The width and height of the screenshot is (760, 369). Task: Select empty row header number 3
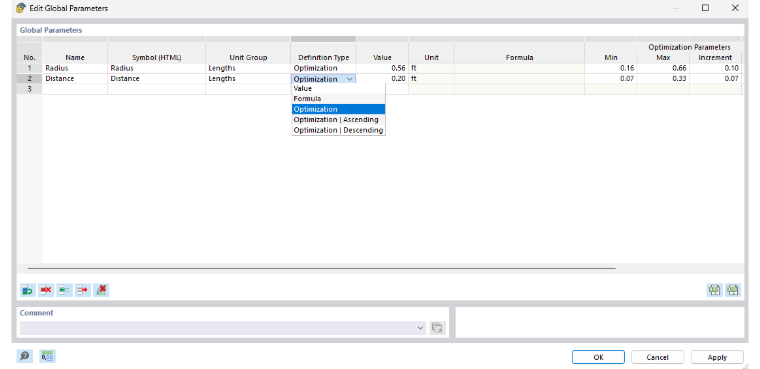point(30,89)
